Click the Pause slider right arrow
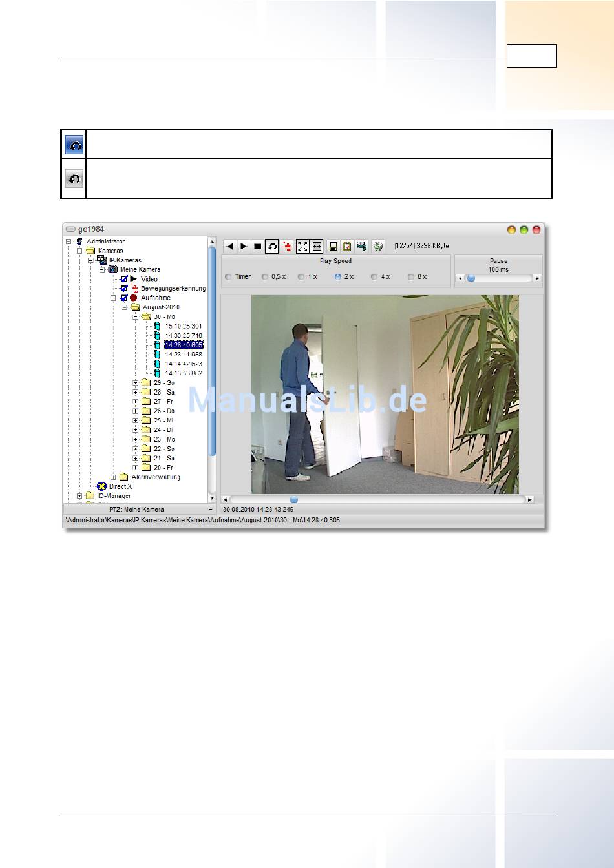Screen dimensions: 614x868 (x=538, y=278)
